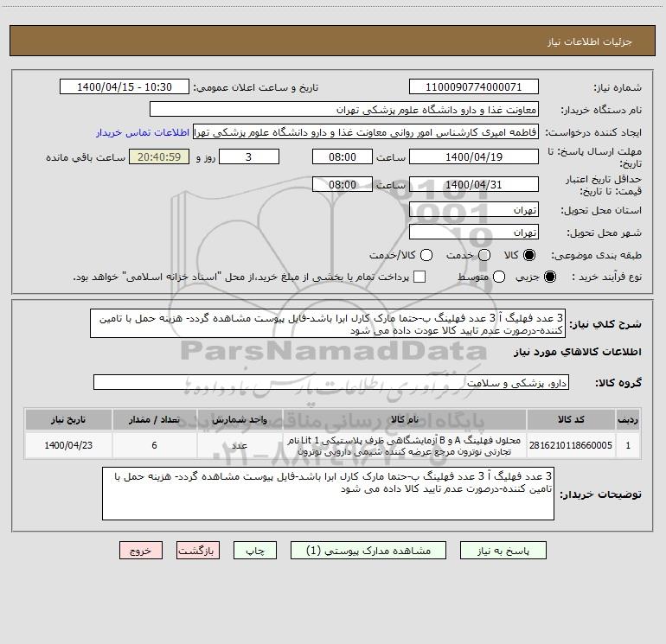Image resolution: width=666 pixels, height=644 pixels.
Task: Click the اطلاعات کالاهای مورد نیاز heading
Action: [x=578, y=352]
